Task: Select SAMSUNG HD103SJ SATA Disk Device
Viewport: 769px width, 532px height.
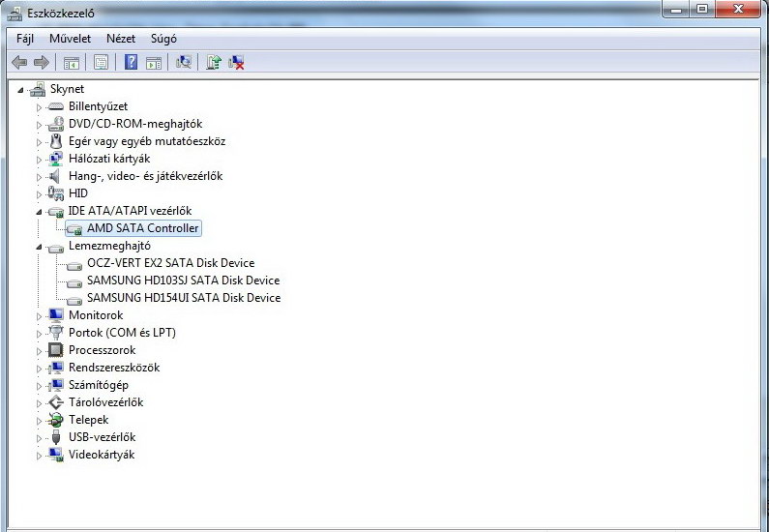Action: (184, 281)
